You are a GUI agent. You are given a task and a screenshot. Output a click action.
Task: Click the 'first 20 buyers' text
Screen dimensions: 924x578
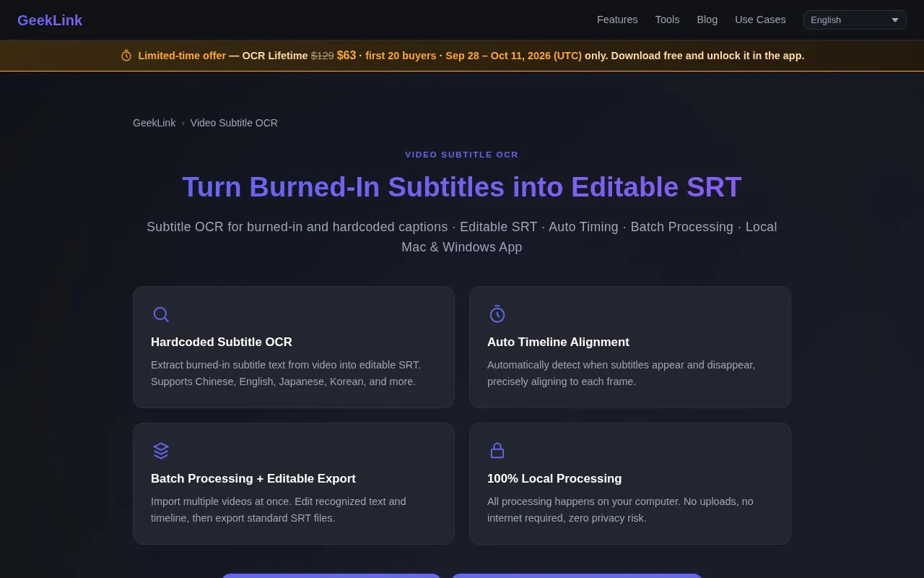click(x=401, y=56)
